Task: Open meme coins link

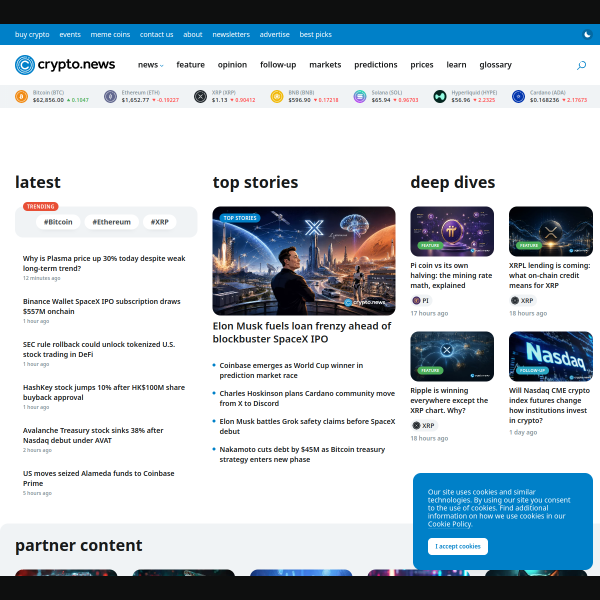Action: (110, 34)
